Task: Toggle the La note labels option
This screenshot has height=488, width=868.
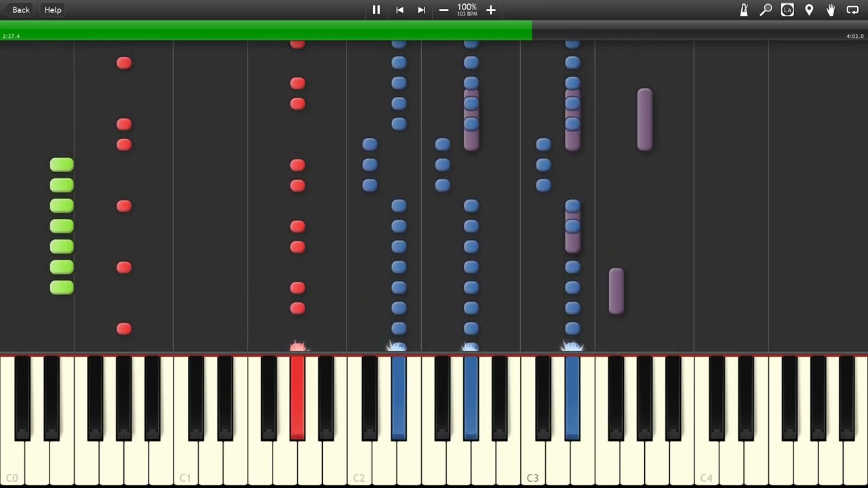Action: coord(787,9)
